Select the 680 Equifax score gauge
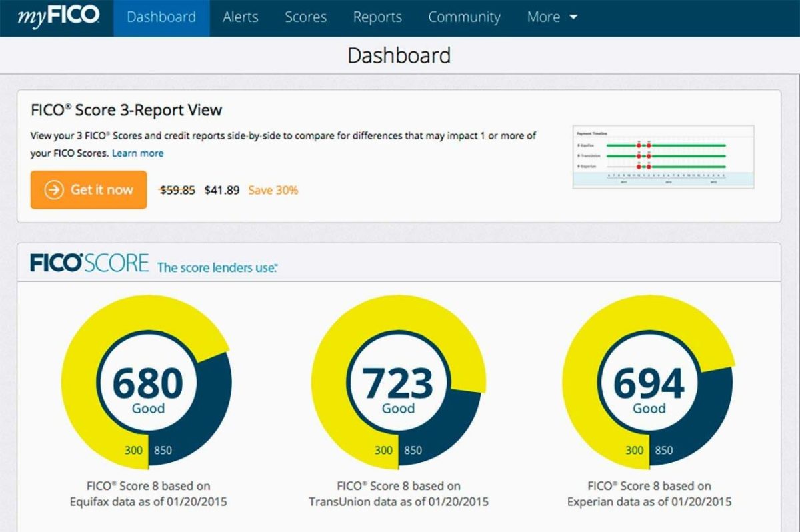Viewport: 800px width, 532px height. 147,382
